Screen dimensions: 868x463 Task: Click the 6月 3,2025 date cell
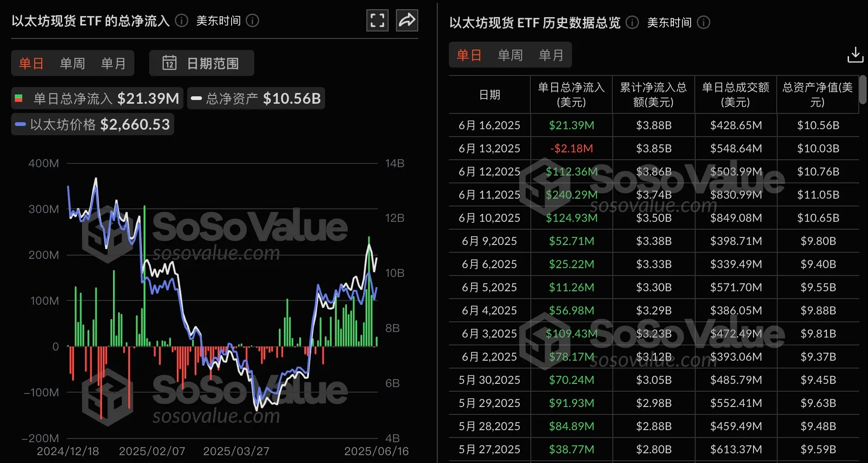(490, 333)
